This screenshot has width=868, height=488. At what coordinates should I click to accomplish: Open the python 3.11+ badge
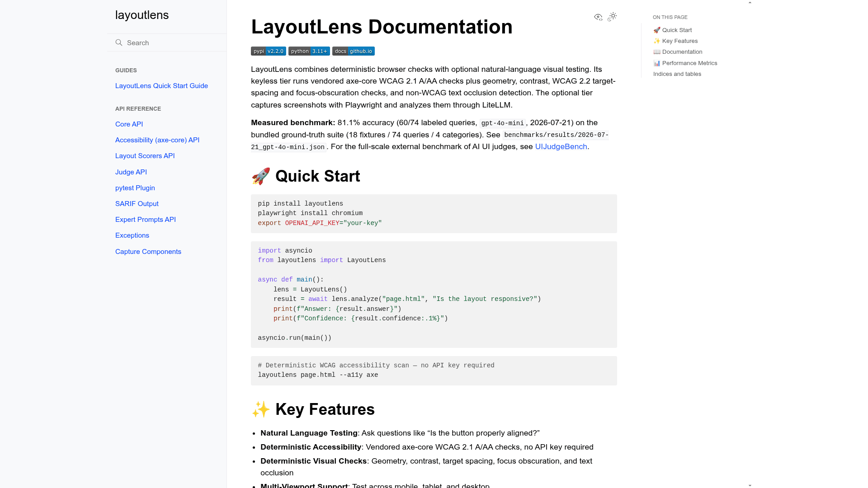(309, 51)
